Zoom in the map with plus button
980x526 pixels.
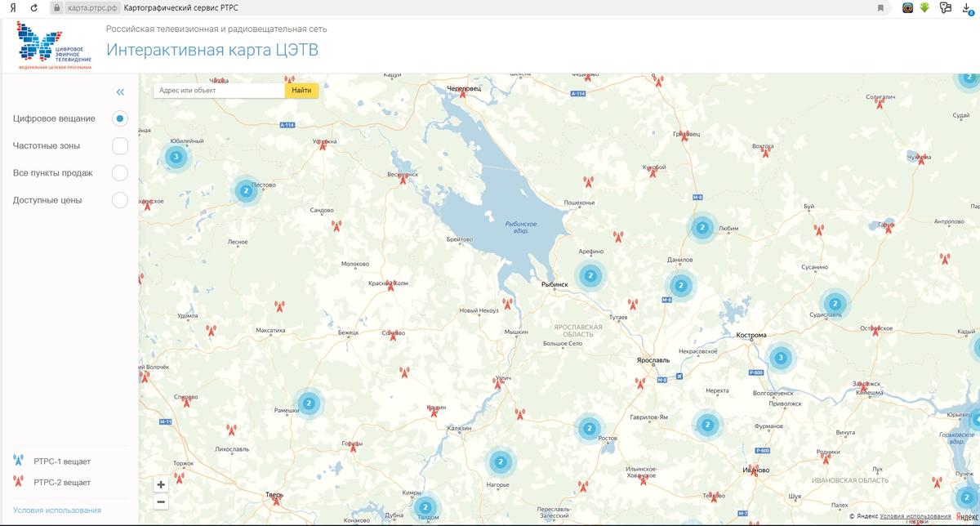click(x=161, y=484)
